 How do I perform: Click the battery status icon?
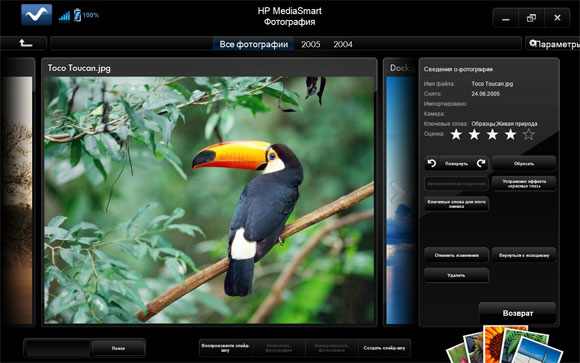[77, 15]
